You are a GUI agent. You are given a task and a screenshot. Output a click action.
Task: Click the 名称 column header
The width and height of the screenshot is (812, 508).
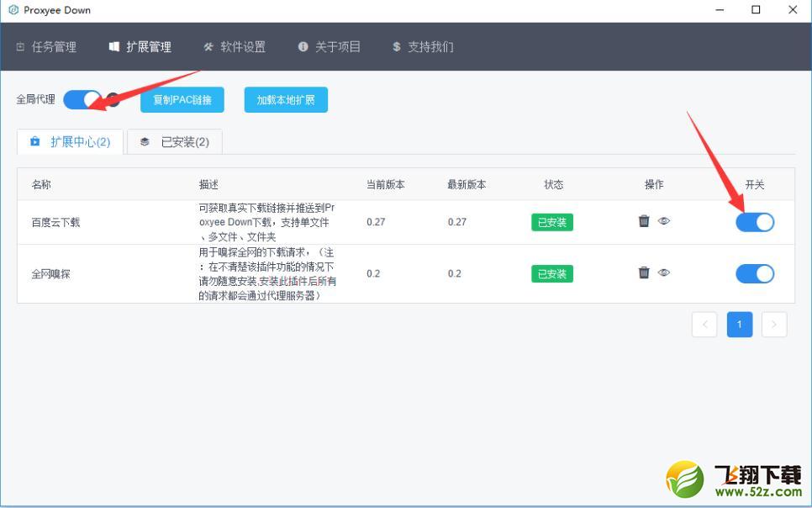(41, 184)
